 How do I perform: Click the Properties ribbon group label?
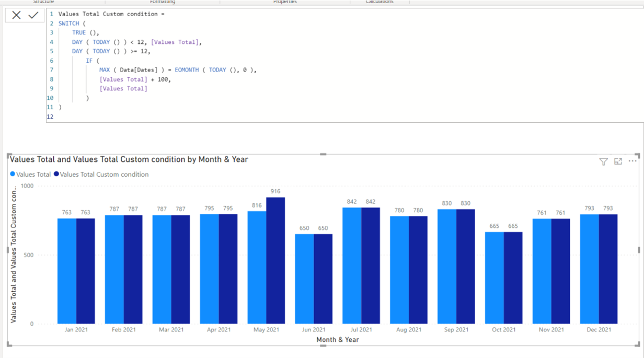pos(285,2)
